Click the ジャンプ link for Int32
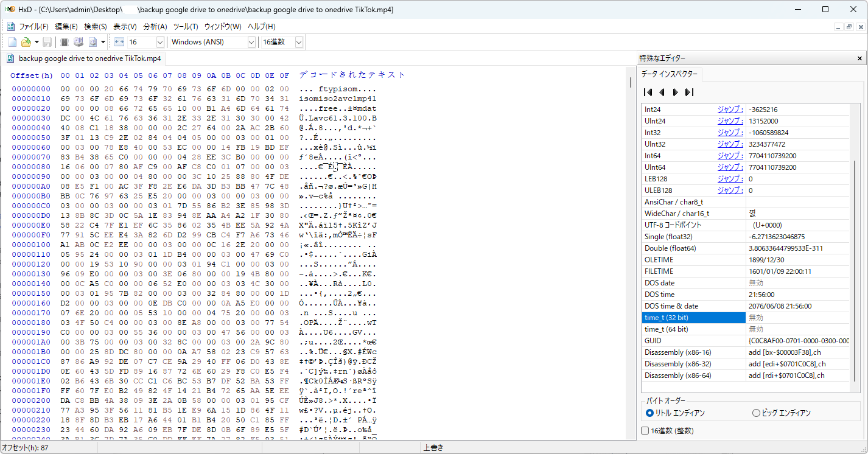 click(730, 133)
